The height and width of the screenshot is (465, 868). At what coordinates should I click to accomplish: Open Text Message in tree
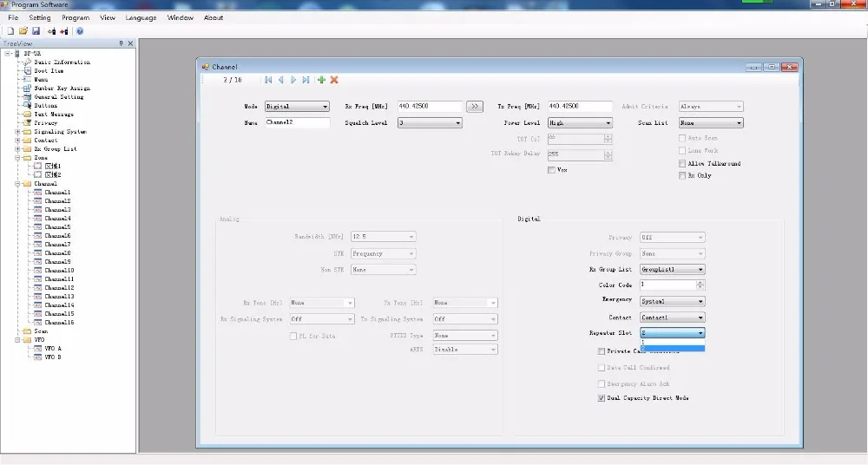click(54, 114)
